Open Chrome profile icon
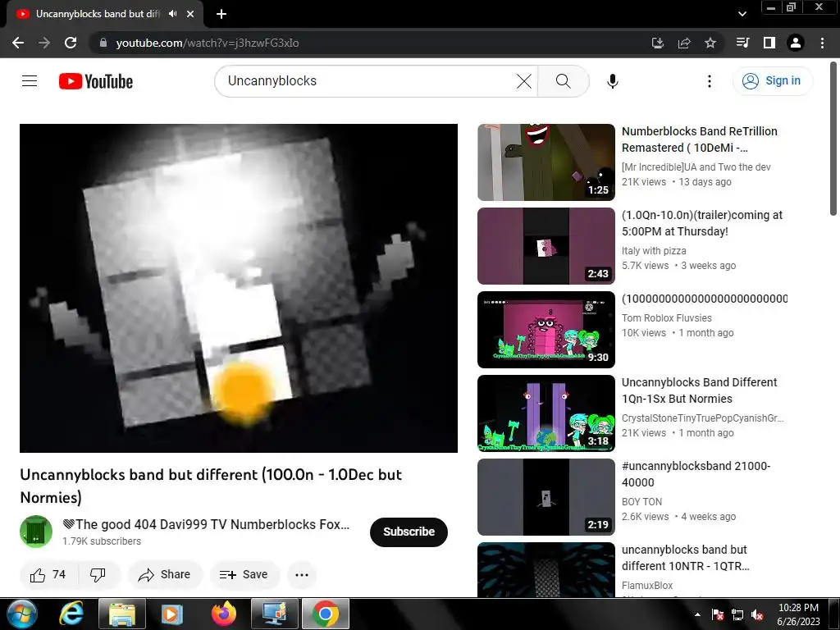 tap(796, 43)
